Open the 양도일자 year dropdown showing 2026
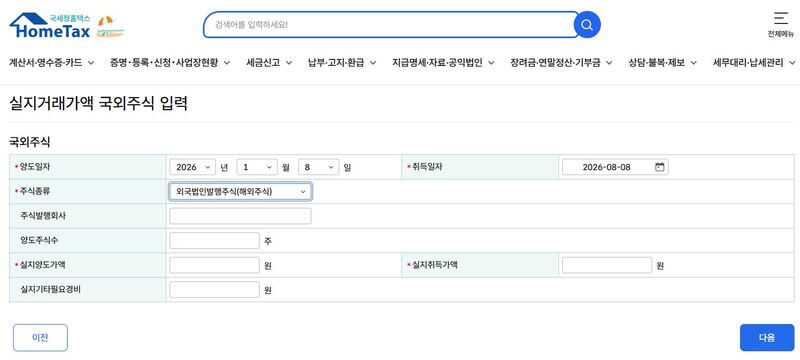800x360 pixels. click(x=193, y=167)
